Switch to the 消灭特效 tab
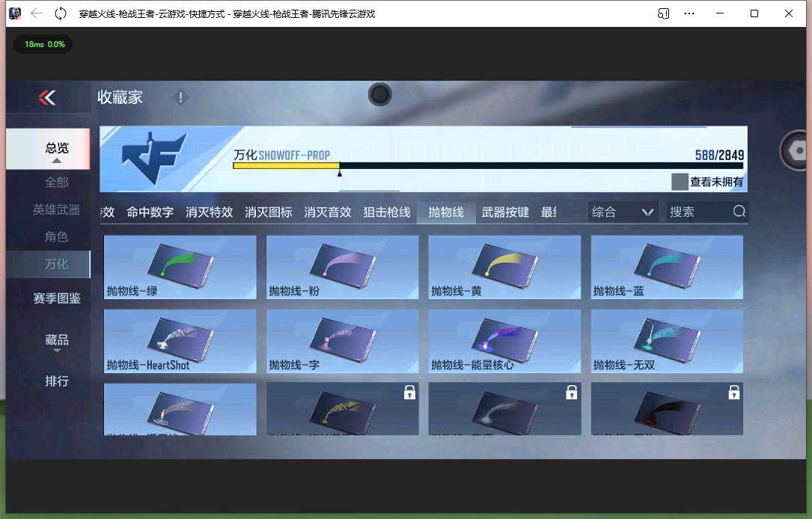 click(210, 212)
